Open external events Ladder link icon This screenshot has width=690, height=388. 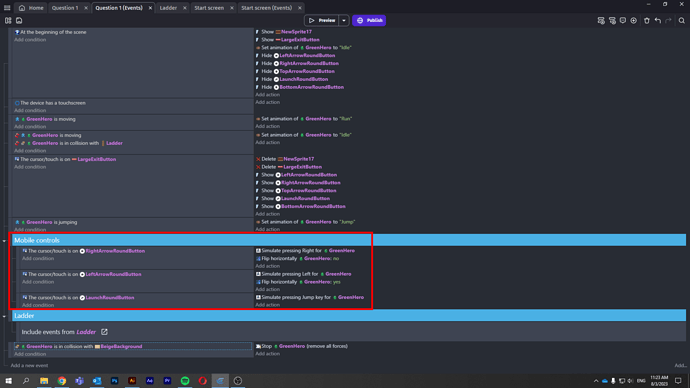(x=104, y=332)
